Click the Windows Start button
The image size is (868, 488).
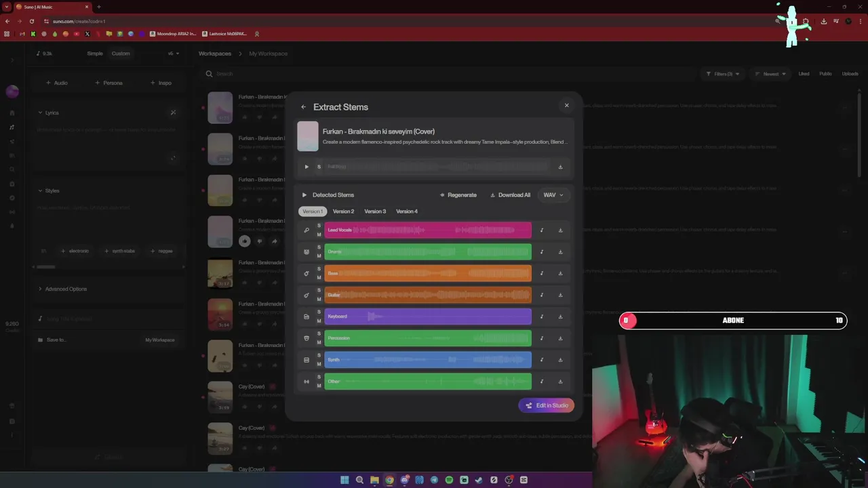(344, 480)
